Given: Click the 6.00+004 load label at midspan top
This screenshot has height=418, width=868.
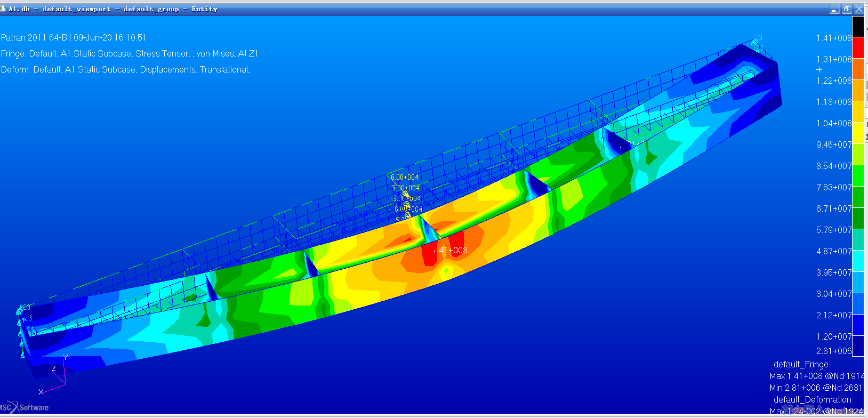Looking at the screenshot, I should pyautogui.click(x=405, y=177).
